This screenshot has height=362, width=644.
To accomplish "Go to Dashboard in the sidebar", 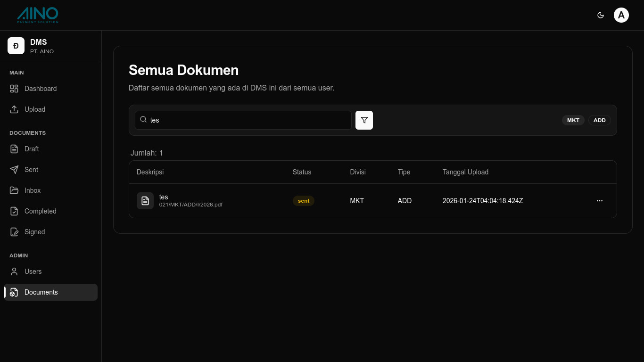I will pyautogui.click(x=41, y=89).
